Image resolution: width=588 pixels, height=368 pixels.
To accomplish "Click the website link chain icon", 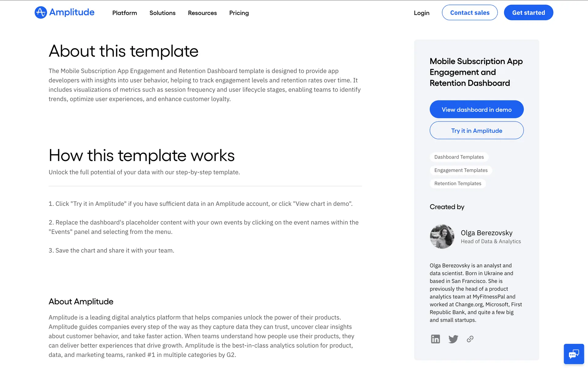I will tap(470, 339).
